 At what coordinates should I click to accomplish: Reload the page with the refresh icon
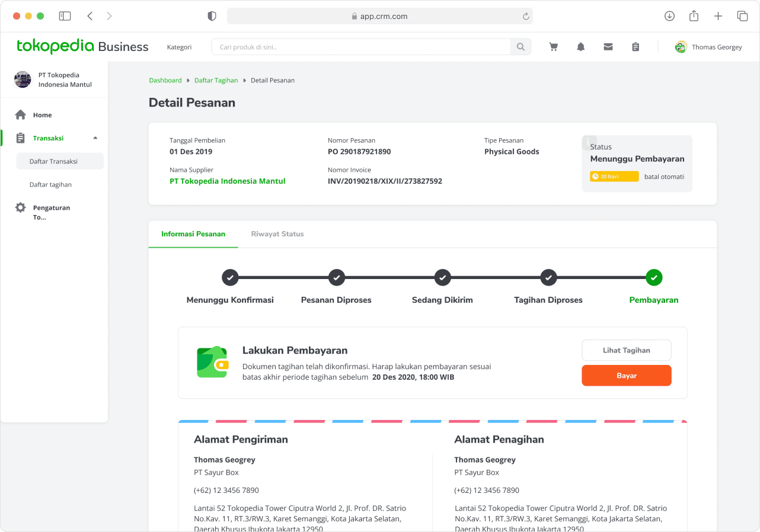[525, 17]
